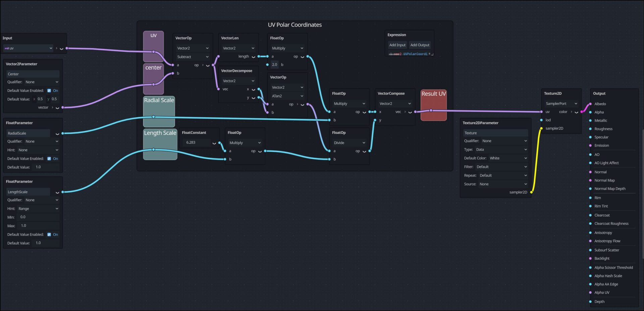Toggle preview eye on Input node
The image size is (644, 311).
point(61,49)
